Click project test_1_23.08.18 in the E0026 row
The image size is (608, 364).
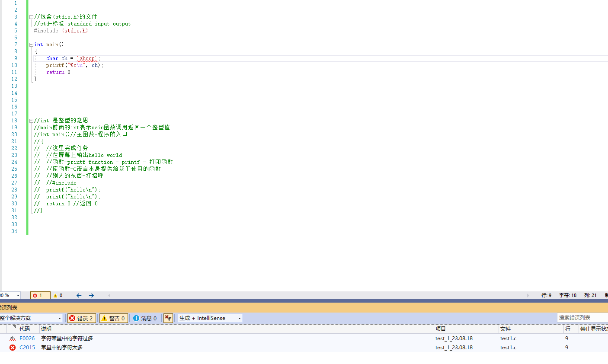[x=454, y=338]
